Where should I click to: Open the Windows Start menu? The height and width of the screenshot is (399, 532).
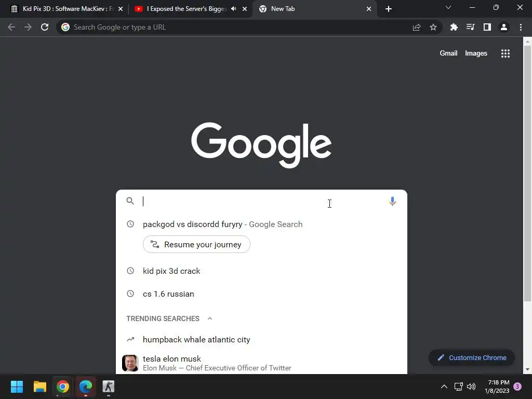click(x=17, y=387)
